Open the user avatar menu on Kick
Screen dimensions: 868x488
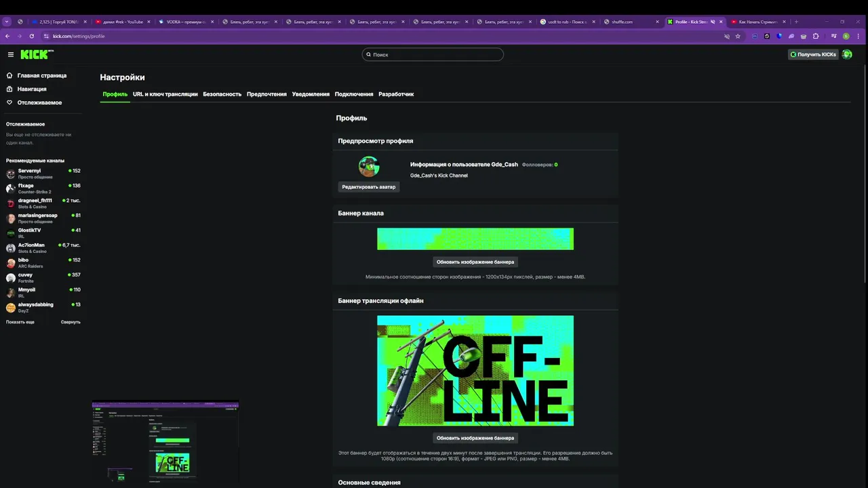847,54
